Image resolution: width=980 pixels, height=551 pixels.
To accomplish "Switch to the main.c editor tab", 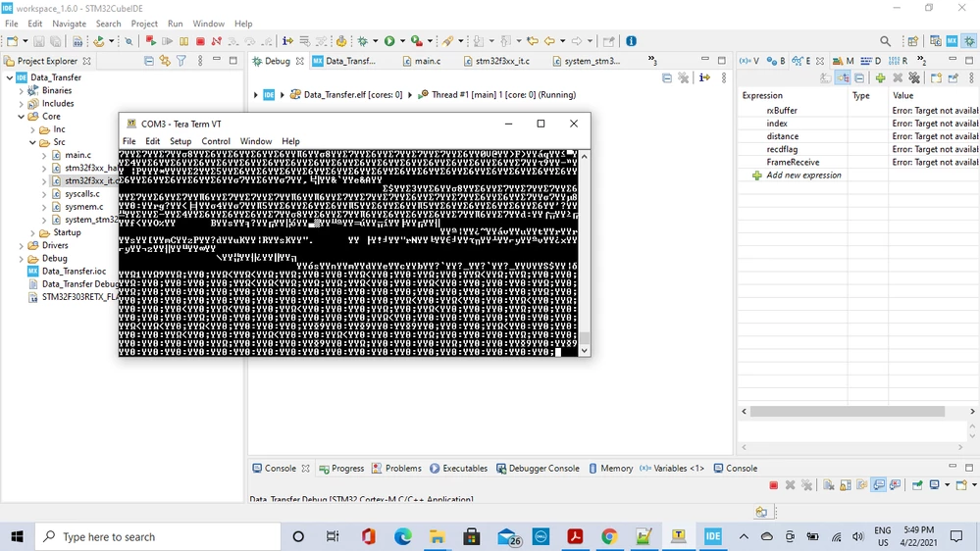I will [421, 61].
